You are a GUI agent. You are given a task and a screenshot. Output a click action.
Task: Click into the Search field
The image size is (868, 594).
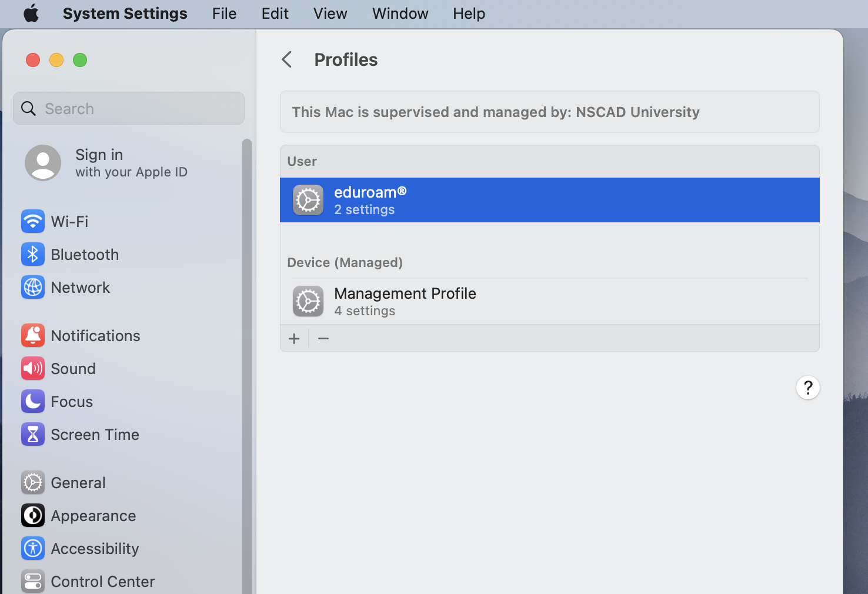pos(129,108)
